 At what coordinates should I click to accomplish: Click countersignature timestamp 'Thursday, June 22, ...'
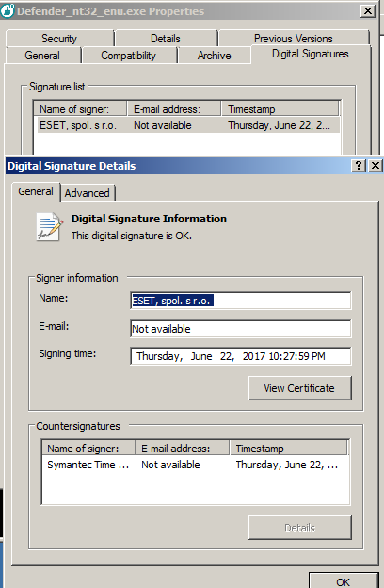click(x=287, y=465)
